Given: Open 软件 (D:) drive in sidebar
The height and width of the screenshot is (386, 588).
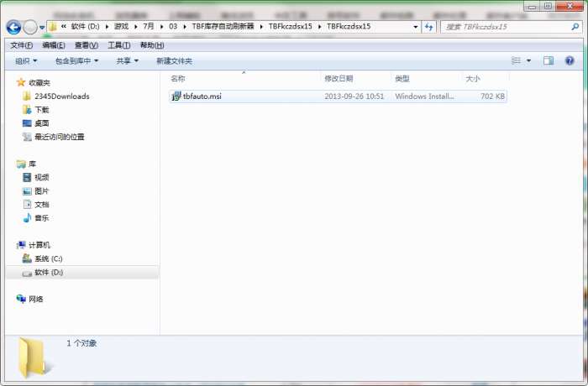Looking at the screenshot, I should [49, 273].
